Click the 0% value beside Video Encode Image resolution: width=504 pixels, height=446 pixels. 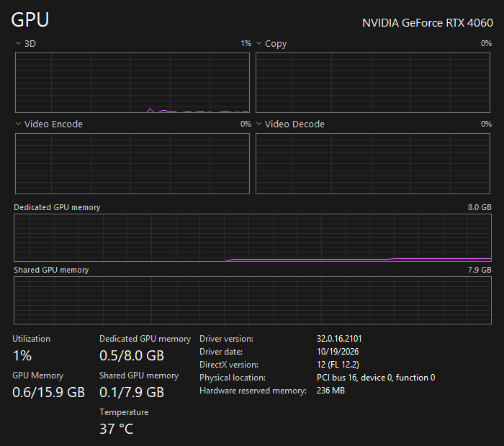pyautogui.click(x=246, y=124)
